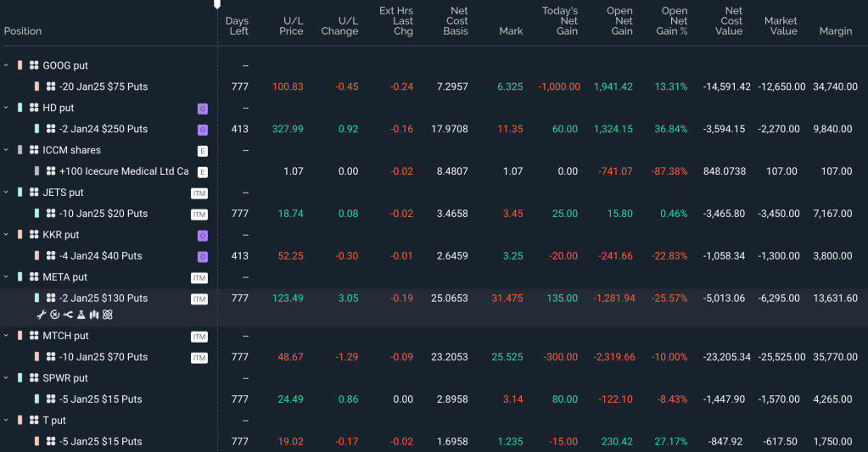Screen dimensions: 868x452
Task: Collapse the SPWR put group
Action: pos(6,378)
